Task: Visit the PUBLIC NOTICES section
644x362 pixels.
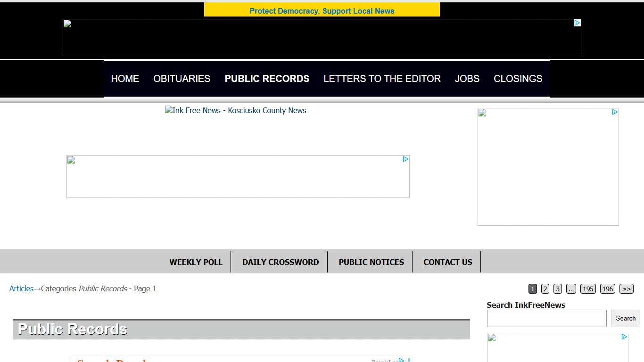Action: point(371,262)
